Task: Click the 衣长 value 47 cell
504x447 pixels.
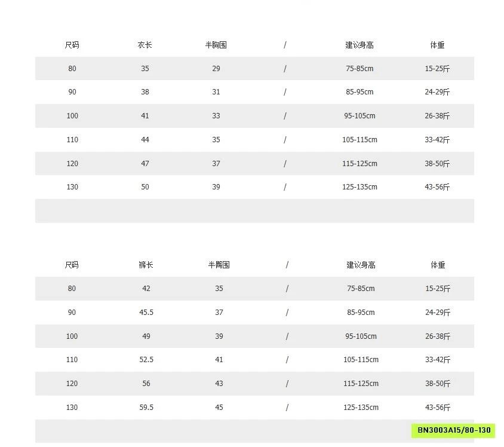Action: pos(145,164)
